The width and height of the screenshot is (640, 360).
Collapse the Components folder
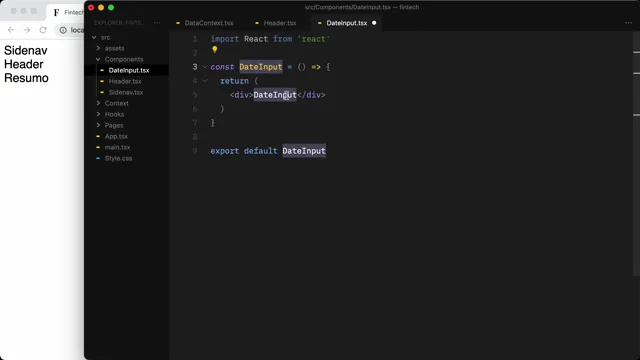(x=98, y=59)
